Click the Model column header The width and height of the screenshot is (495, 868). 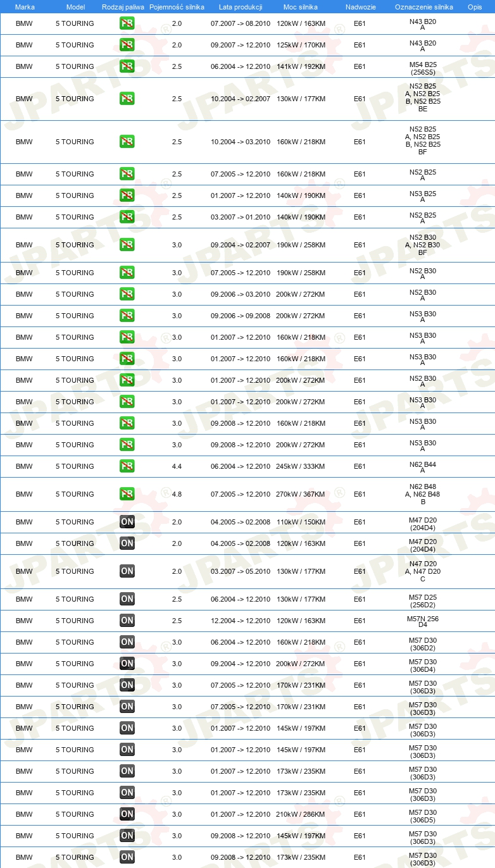(75, 7)
